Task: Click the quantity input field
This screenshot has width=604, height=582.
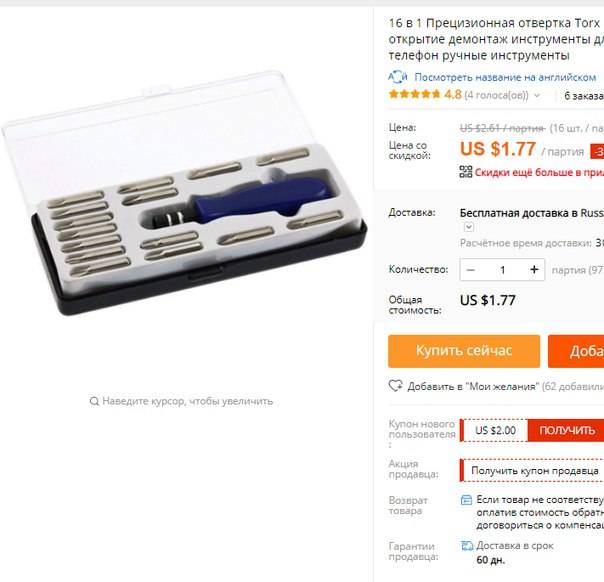Action: (x=502, y=270)
